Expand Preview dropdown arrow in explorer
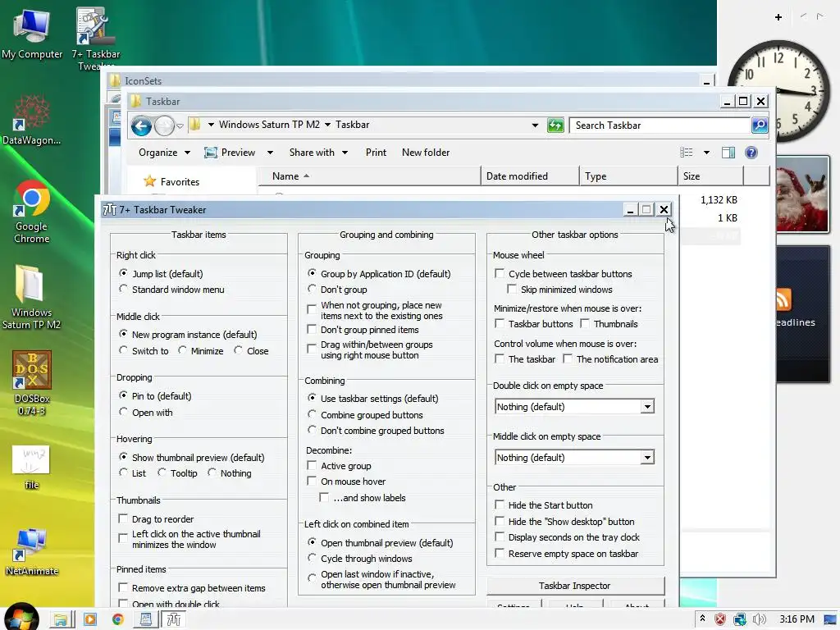The image size is (840, 630). point(270,153)
